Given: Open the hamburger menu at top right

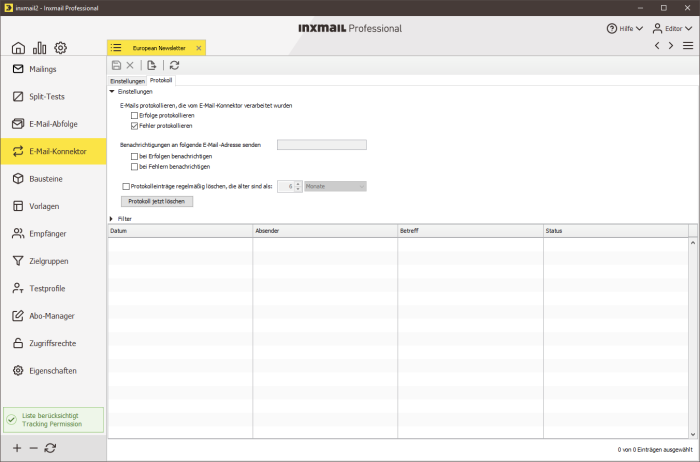Looking at the screenshot, I should pos(688,46).
